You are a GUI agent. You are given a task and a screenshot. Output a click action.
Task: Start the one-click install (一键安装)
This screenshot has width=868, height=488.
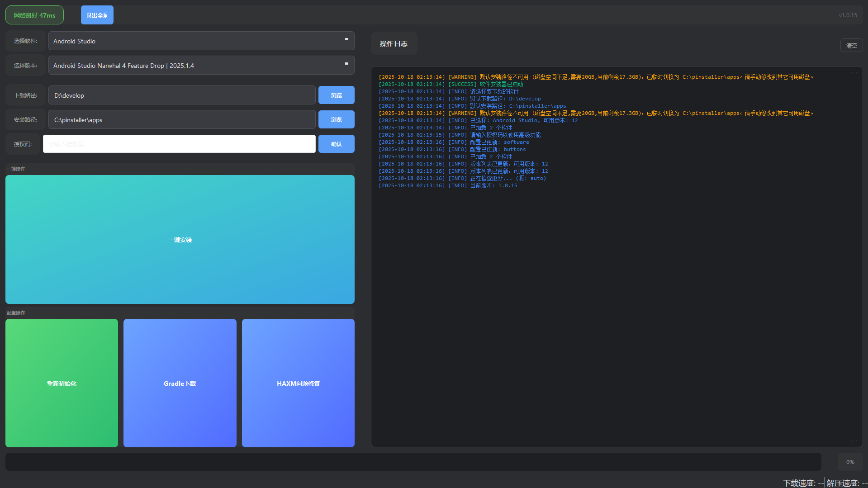180,240
